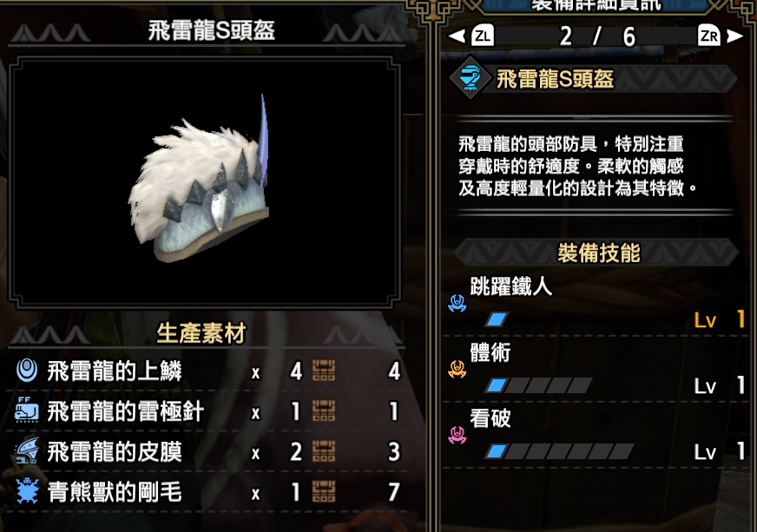Click the ZR button indicator
Viewport: 757px width, 532px height.
pos(708,36)
